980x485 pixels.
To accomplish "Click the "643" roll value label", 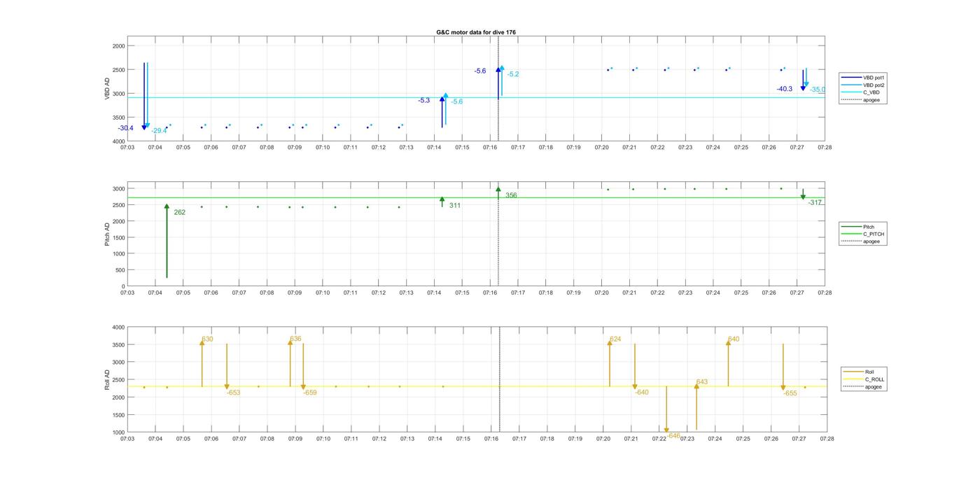I will 702,382.
